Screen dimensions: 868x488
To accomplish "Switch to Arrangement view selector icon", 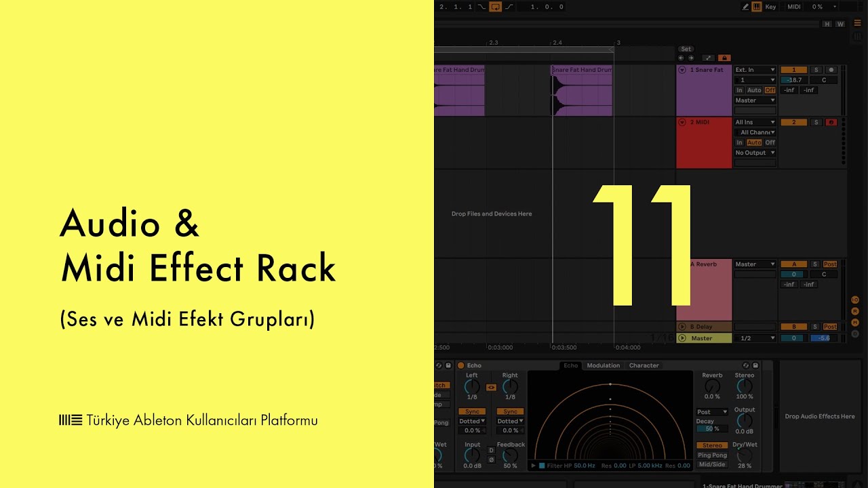I will pos(857,23).
